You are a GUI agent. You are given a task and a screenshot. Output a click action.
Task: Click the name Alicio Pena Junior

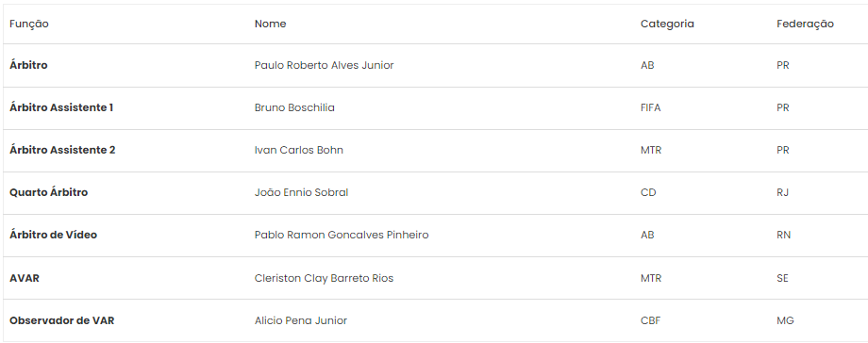tap(301, 320)
